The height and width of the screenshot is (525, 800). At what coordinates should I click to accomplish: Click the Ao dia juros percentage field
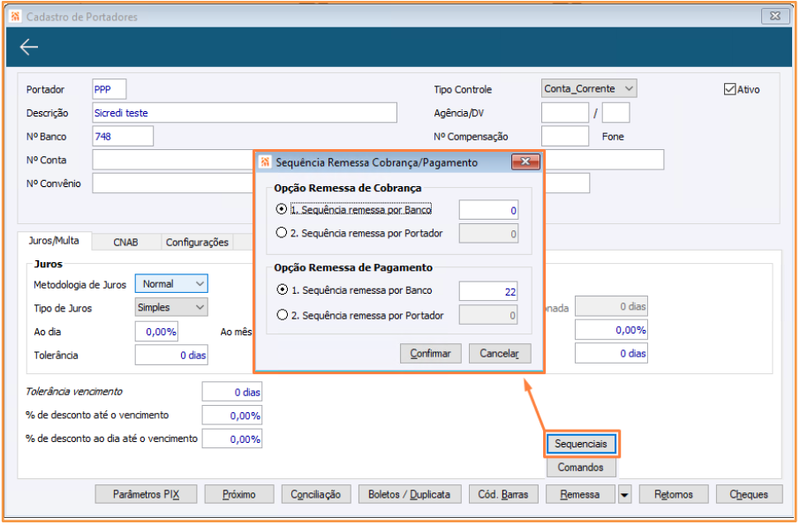coord(157,332)
